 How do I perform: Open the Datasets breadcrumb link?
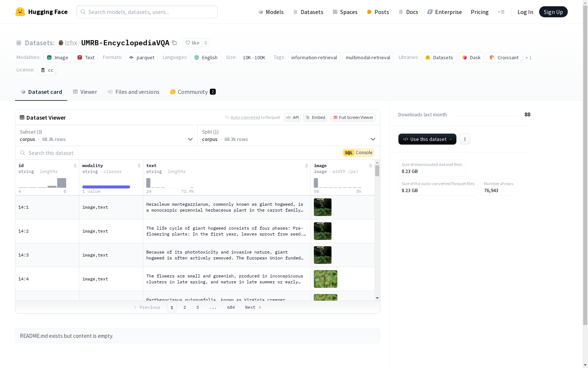(39, 43)
